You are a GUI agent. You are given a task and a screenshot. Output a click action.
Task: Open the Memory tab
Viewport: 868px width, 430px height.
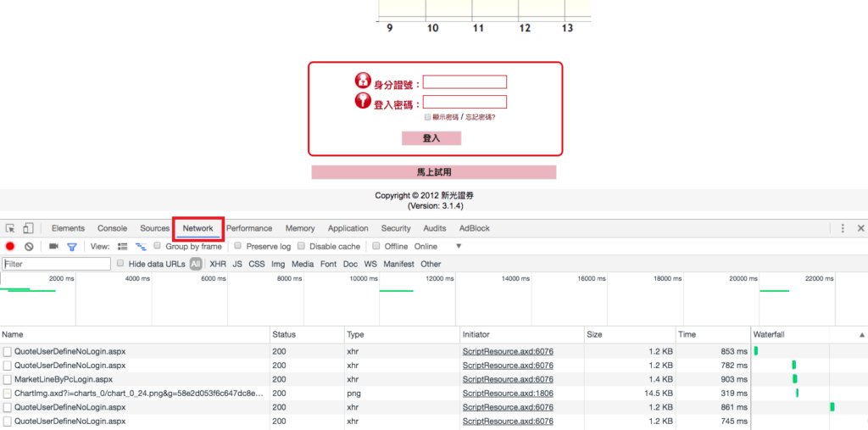pyautogui.click(x=300, y=228)
